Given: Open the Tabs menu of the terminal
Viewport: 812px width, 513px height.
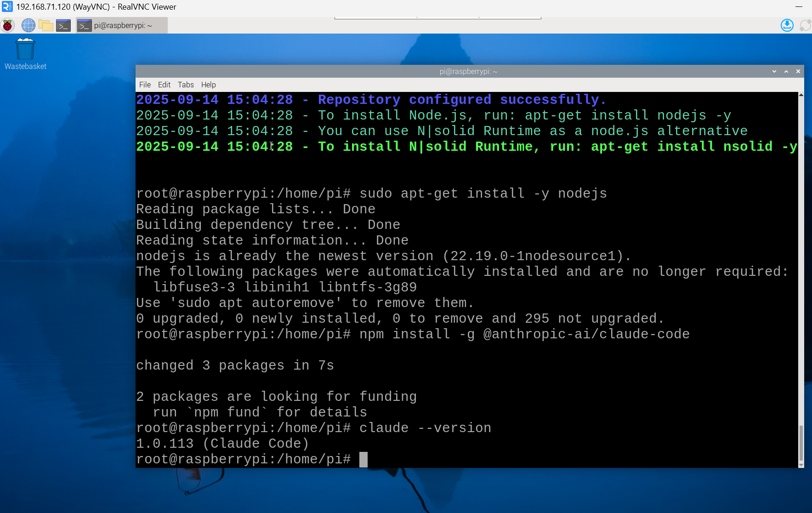Looking at the screenshot, I should (186, 85).
